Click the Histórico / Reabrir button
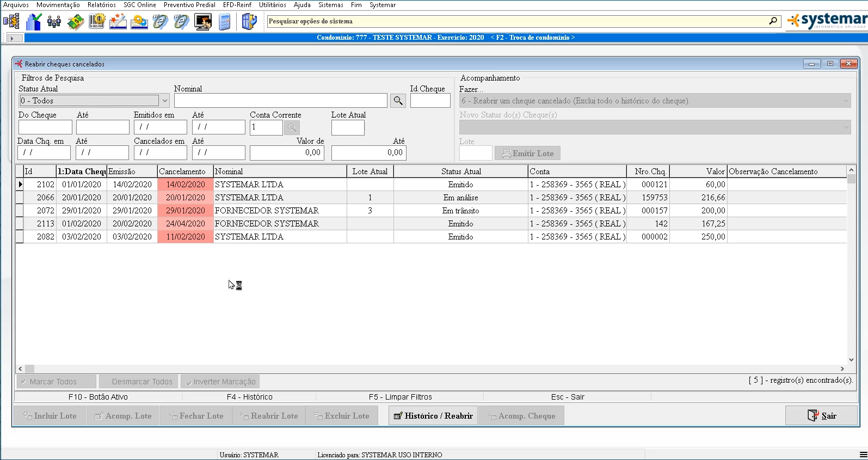This screenshot has width=868, height=460. pos(433,416)
